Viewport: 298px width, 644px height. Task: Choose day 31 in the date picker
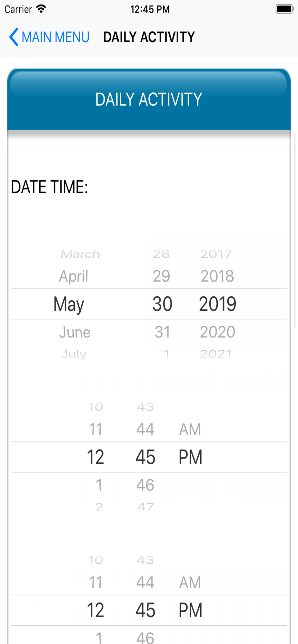pyautogui.click(x=162, y=332)
